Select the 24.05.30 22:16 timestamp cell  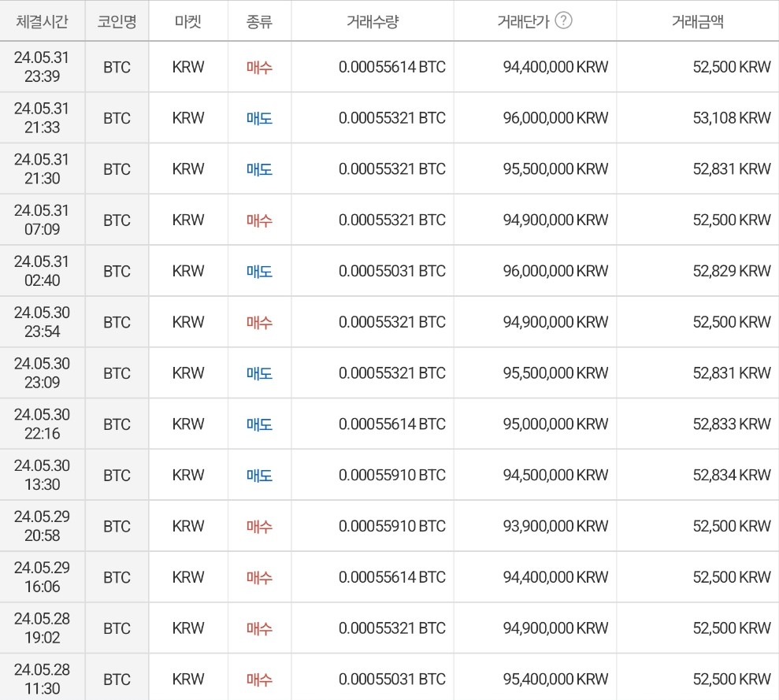43,424
